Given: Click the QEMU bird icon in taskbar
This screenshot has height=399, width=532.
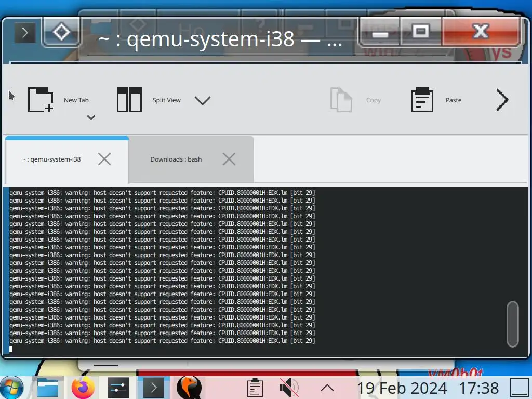Looking at the screenshot, I should click(189, 388).
